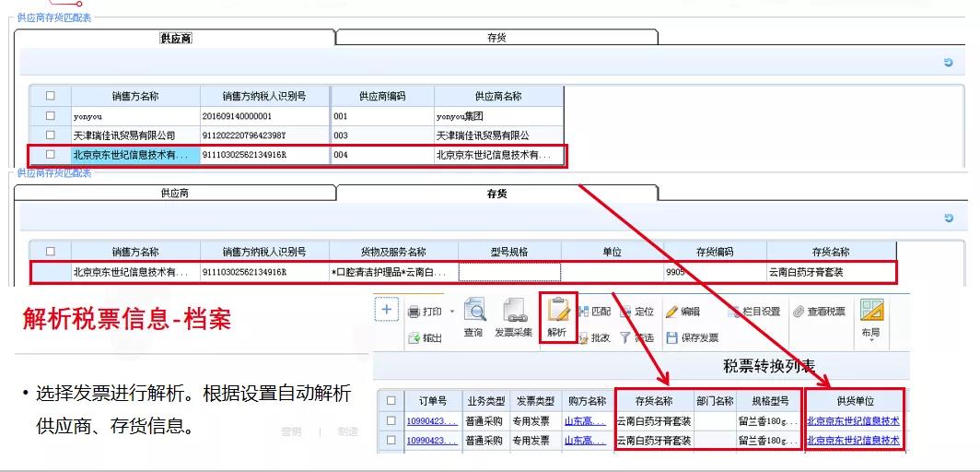Click the empty 型号规格 cell in inventory row
This screenshot has width=980, height=472.
[x=509, y=272]
